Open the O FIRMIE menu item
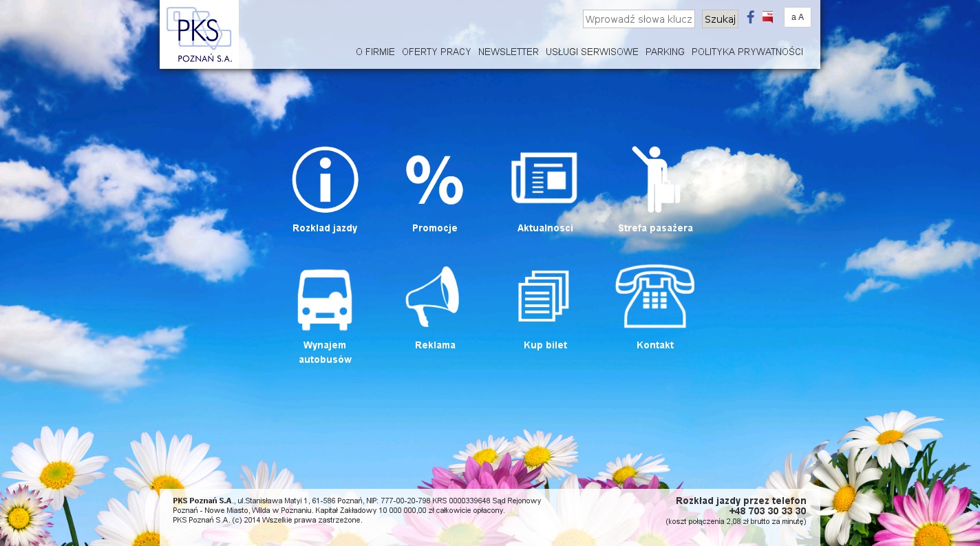This screenshot has height=546, width=980. (x=375, y=52)
